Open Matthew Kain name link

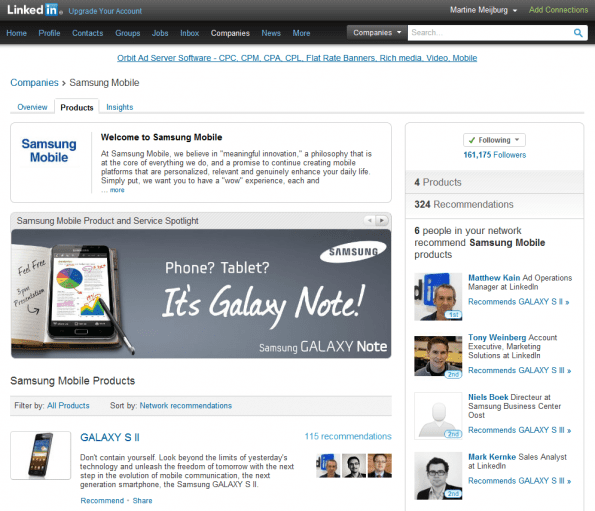[494, 278]
